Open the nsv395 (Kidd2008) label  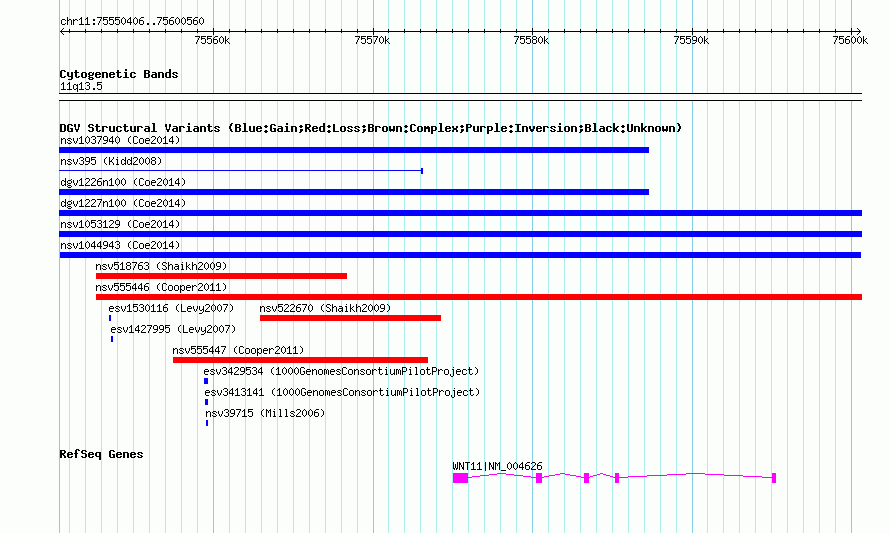point(111,161)
